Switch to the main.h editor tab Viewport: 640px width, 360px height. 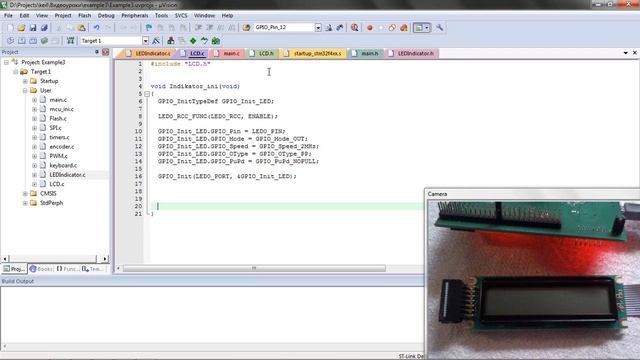point(366,53)
